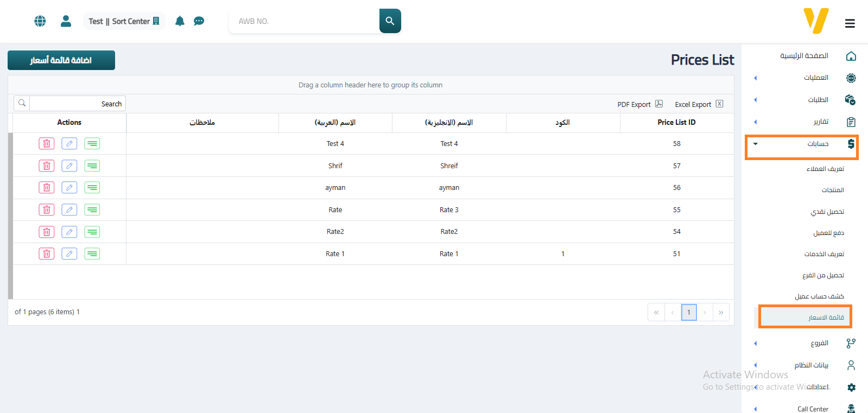Toggle the hamburger sidebar menu
Image resolution: width=868 pixels, height=413 pixels.
click(850, 23)
